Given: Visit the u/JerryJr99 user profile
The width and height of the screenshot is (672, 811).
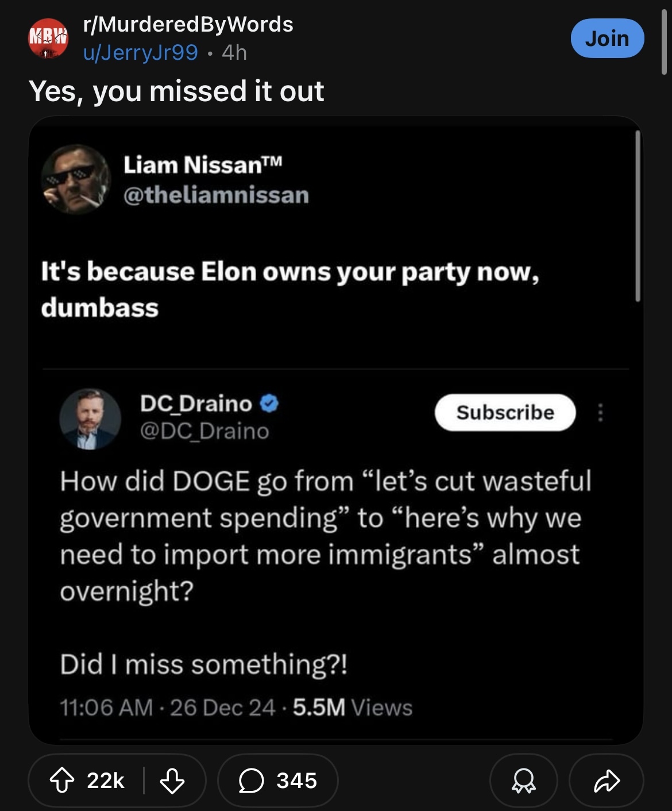Looking at the screenshot, I should [x=141, y=53].
